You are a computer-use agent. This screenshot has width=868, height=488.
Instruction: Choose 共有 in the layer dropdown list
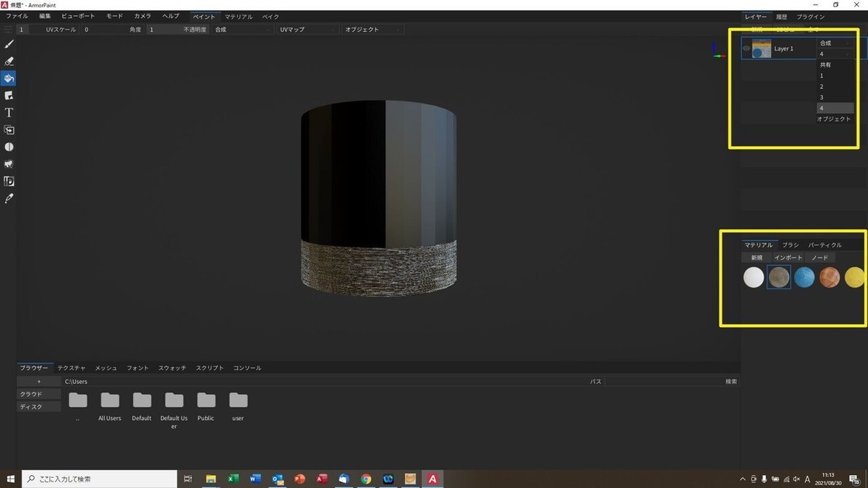click(x=825, y=65)
